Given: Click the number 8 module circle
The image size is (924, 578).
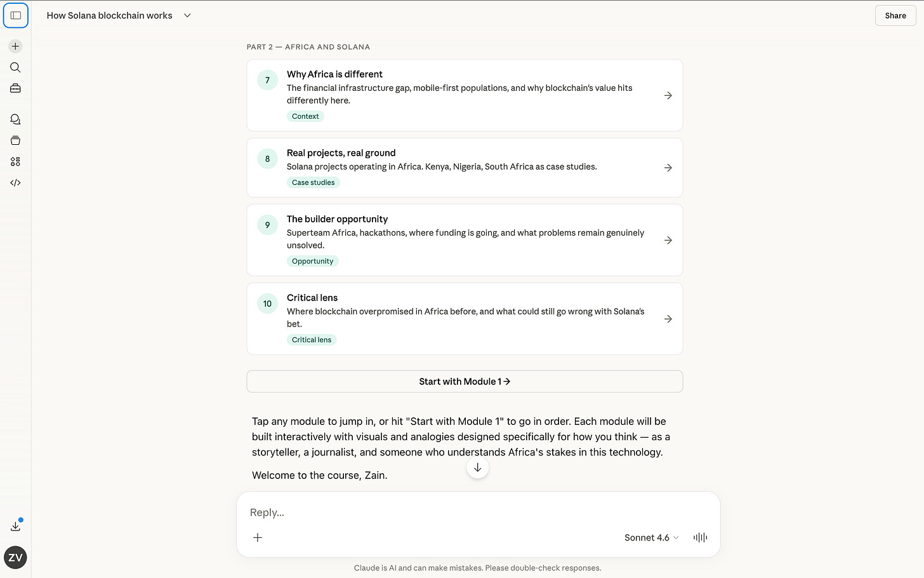Looking at the screenshot, I should coord(267,159).
